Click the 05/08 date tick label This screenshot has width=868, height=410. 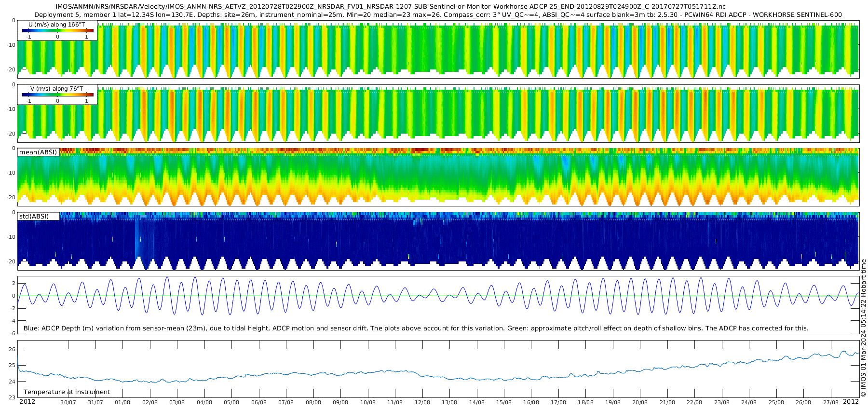point(231,402)
